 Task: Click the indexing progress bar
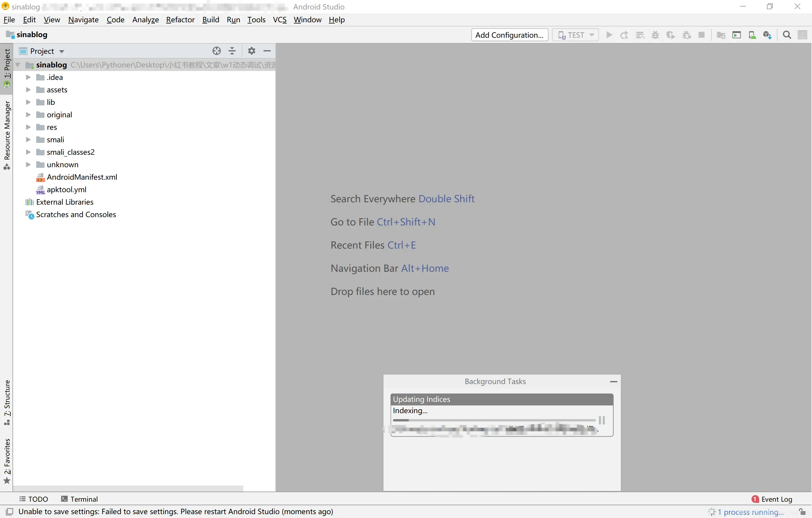494,420
